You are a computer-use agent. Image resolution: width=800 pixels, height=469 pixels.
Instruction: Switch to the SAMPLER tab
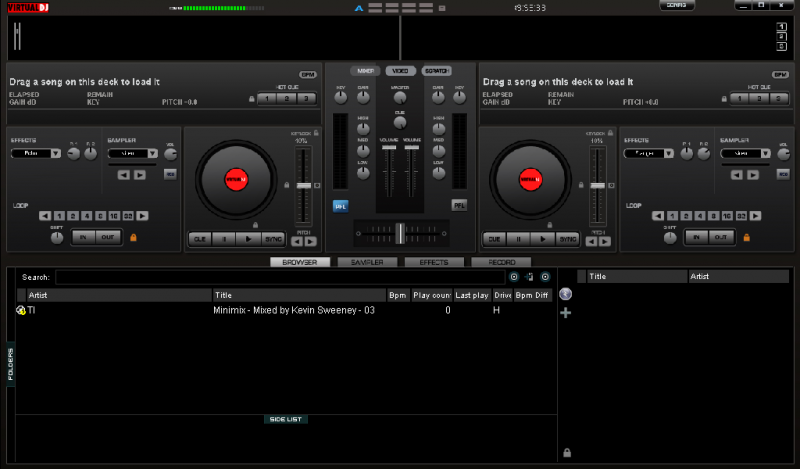point(367,262)
